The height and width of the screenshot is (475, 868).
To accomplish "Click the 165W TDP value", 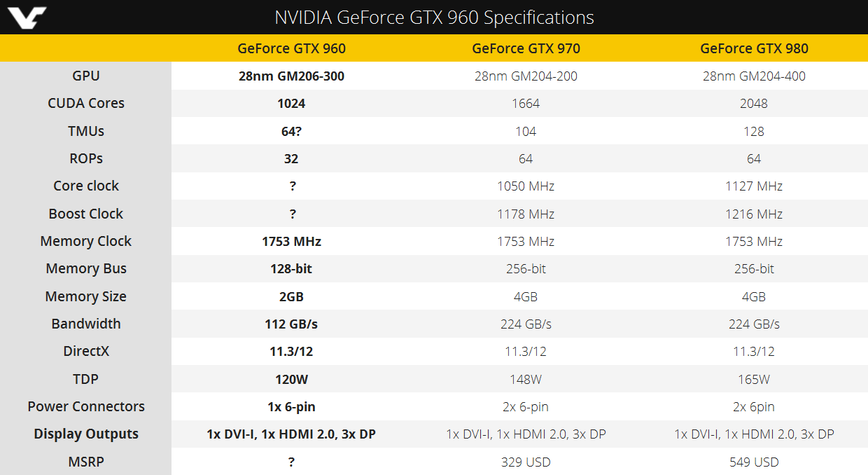I will (x=754, y=379).
